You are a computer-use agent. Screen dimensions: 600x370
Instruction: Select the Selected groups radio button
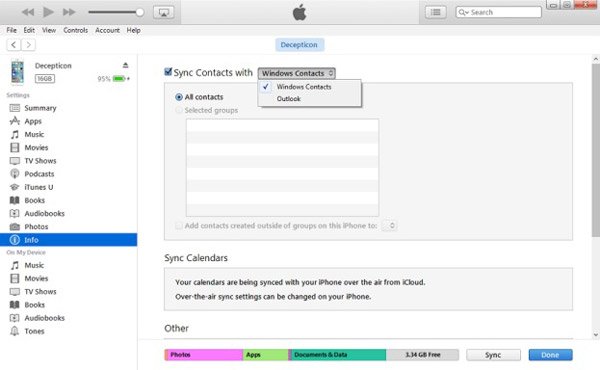(x=179, y=110)
